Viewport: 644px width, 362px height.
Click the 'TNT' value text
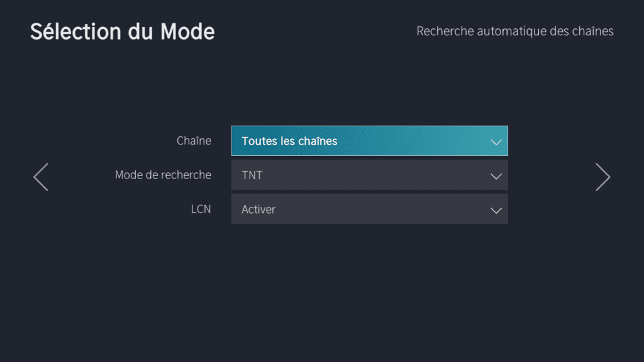tap(252, 175)
